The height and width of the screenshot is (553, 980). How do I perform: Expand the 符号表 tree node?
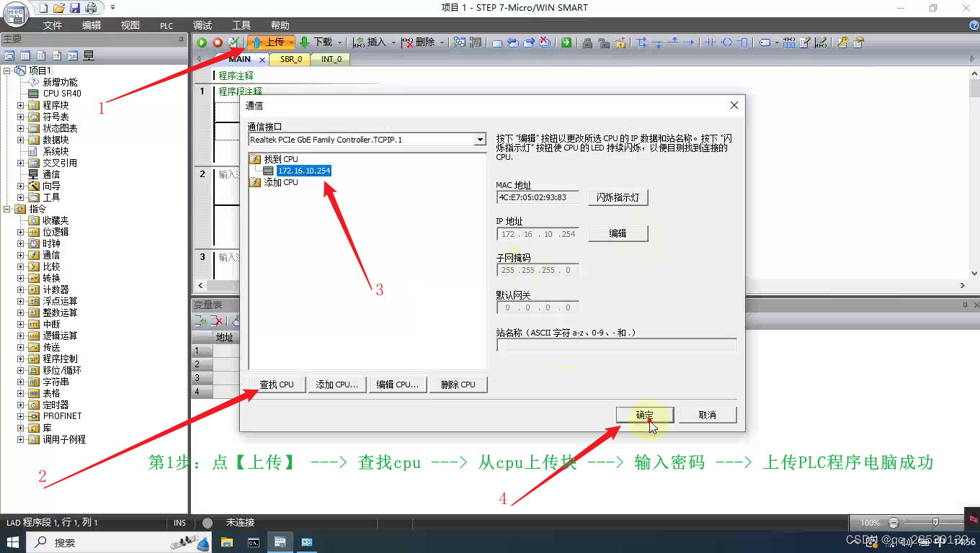[x=21, y=117]
